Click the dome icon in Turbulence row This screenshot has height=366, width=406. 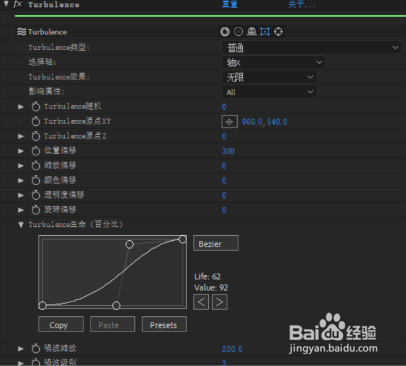pos(252,32)
